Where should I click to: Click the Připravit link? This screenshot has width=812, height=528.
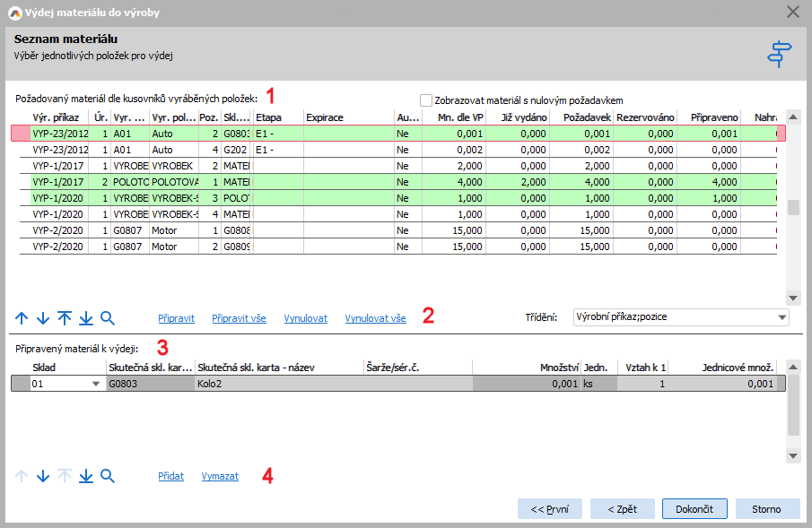176,318
